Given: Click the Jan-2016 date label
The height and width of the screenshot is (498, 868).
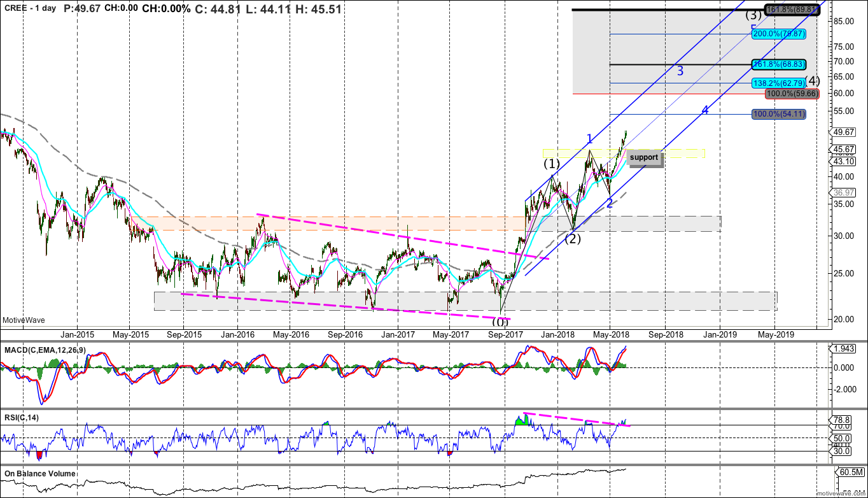Looking at the screenshot, I should click(238, 334).
